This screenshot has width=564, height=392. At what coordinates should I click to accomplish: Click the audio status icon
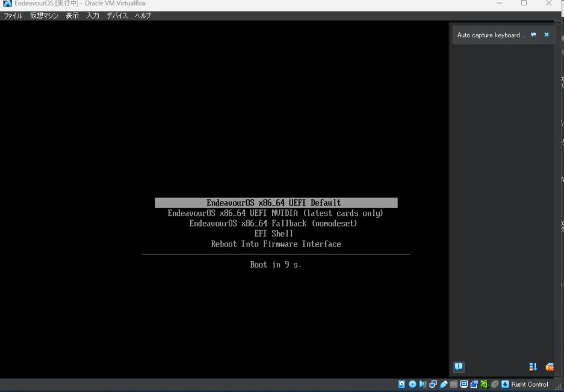423,384
